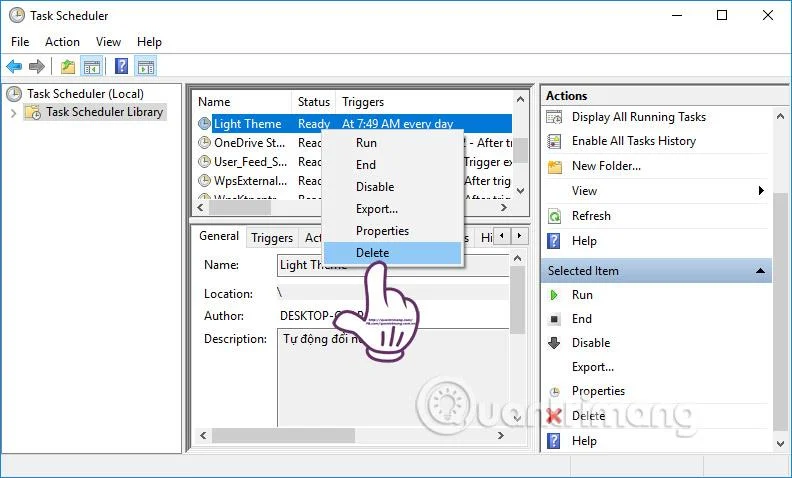Click the clock icon beside User_Feed_S task

pos(204,162)
